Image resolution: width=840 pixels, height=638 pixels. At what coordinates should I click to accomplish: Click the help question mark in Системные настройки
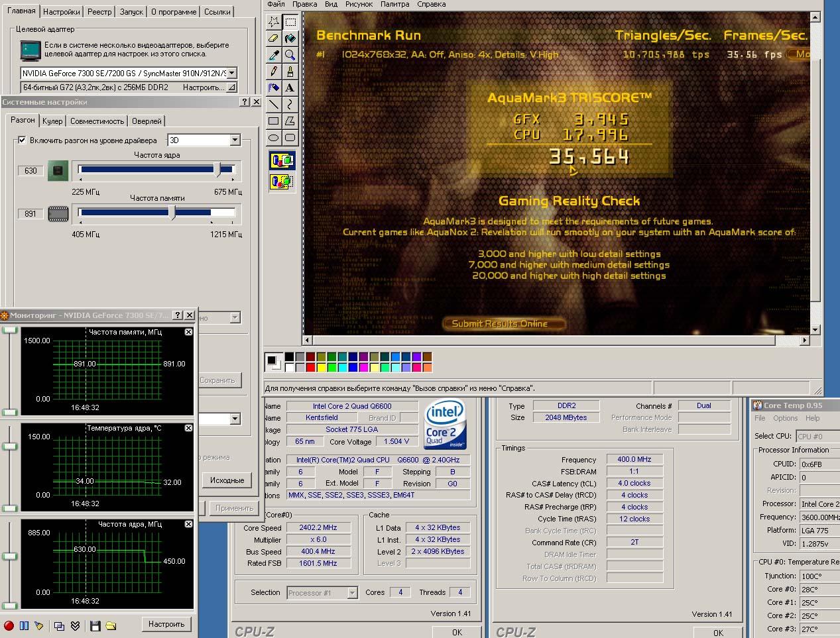244,102
